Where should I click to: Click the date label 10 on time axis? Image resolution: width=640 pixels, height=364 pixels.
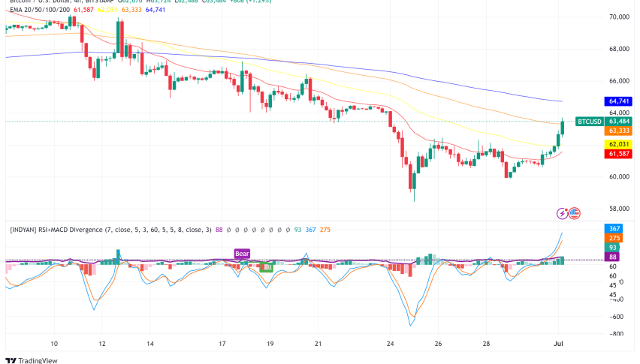[54, 344]
